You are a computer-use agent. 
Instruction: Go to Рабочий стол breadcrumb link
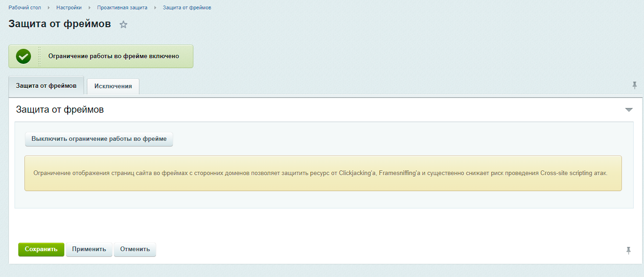click(x=25, y=8)
